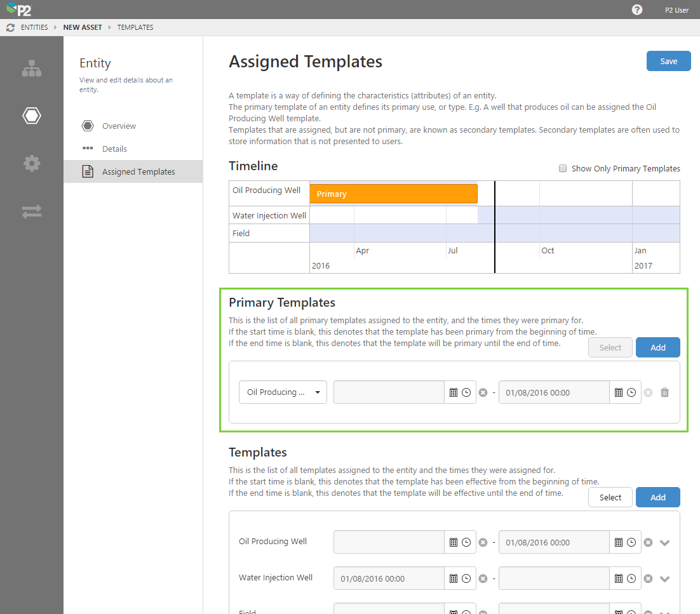Screen dimensions: 700x614
Task: Open the gear settings icon in sidebar
Action: (32, 163)
